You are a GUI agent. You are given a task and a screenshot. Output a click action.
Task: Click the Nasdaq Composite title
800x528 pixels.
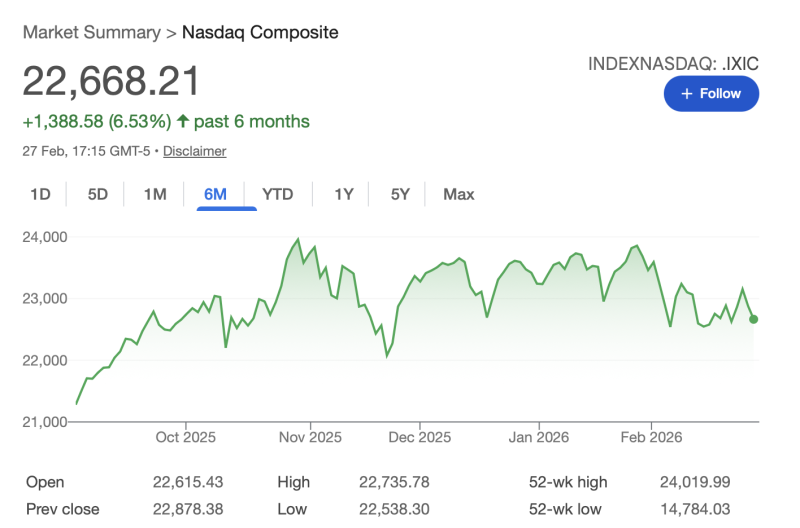tap(260, 32)
